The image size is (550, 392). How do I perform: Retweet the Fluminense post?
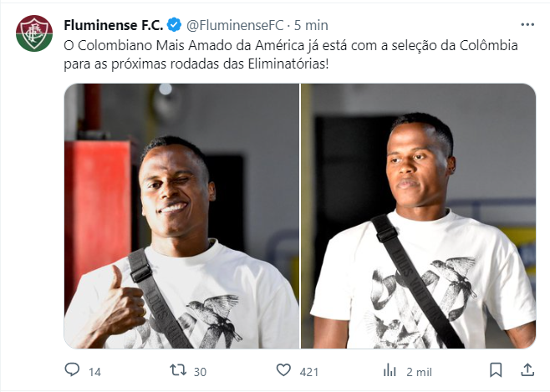tap(178, 370)
